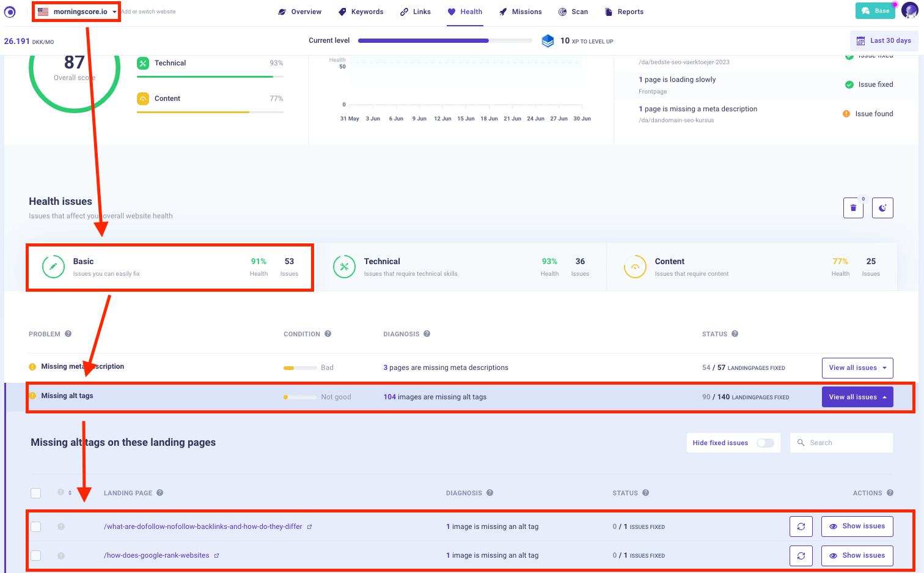Click the green Technical wrench icon in score card

tap(143, 63)
